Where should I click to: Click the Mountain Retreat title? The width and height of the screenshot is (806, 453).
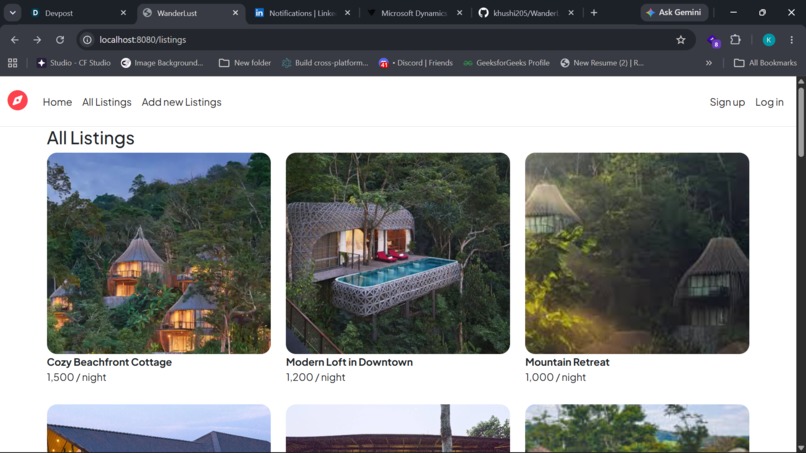(x=567, y=362)
